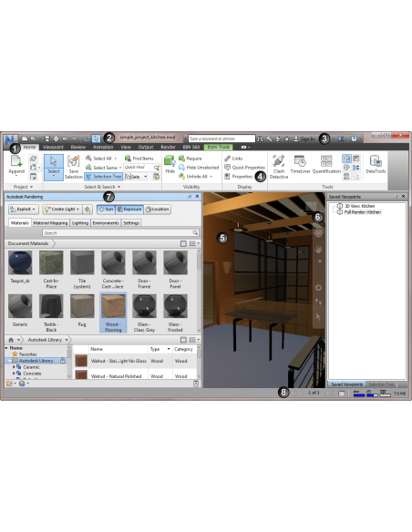Select Autodesk Library tree item

(x=36, y=361)
